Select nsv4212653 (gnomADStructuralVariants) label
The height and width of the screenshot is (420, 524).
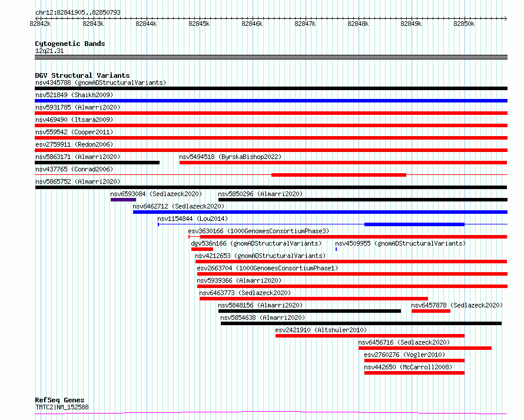click(260, 256)
